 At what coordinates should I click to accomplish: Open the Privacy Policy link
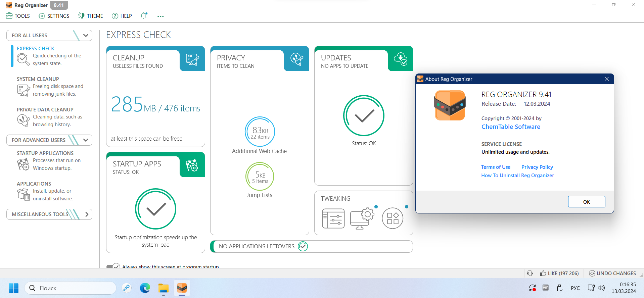pos(537,167)
